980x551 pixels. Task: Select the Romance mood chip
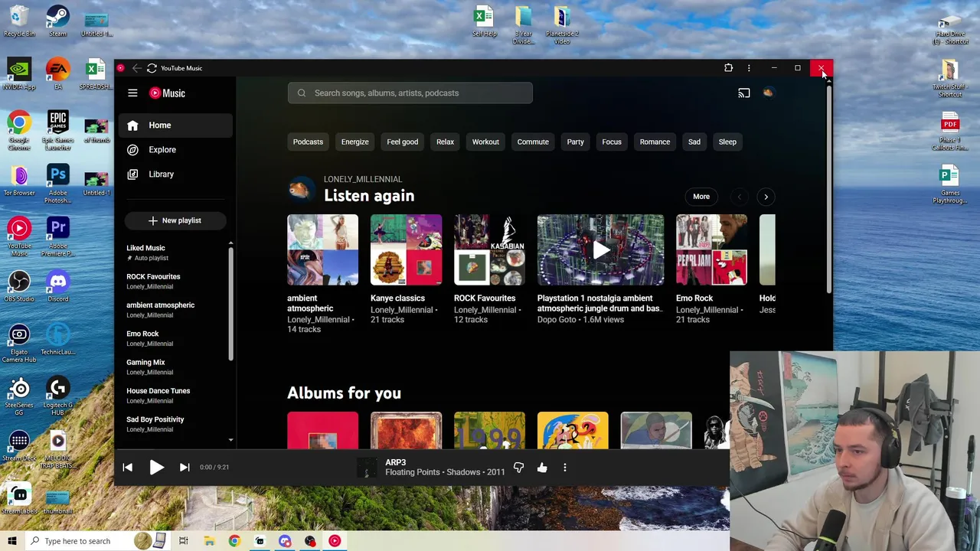point(655,142)
